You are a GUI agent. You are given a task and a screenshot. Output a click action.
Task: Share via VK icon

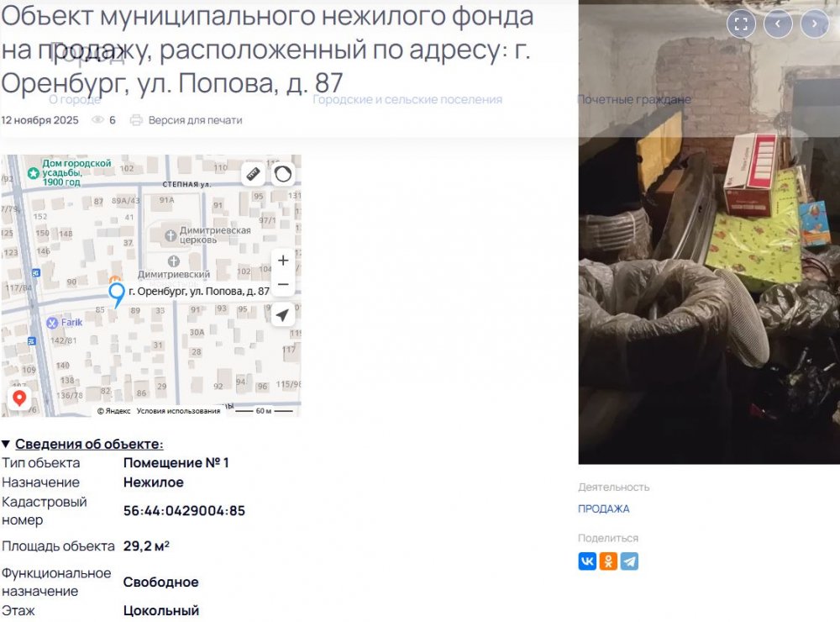coord(587,561)
